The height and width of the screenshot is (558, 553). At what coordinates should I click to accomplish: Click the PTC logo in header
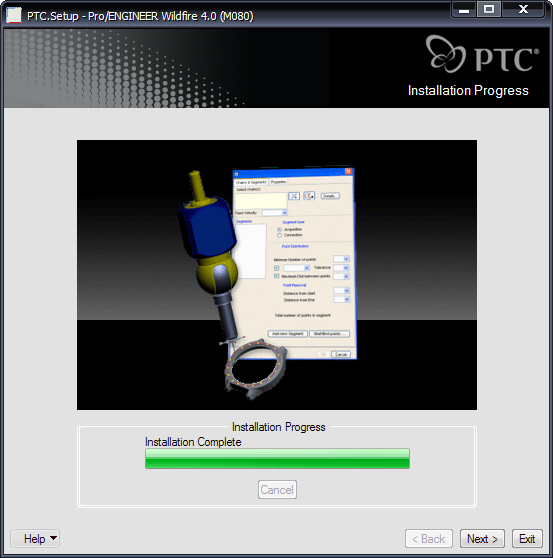pos(482,54)
